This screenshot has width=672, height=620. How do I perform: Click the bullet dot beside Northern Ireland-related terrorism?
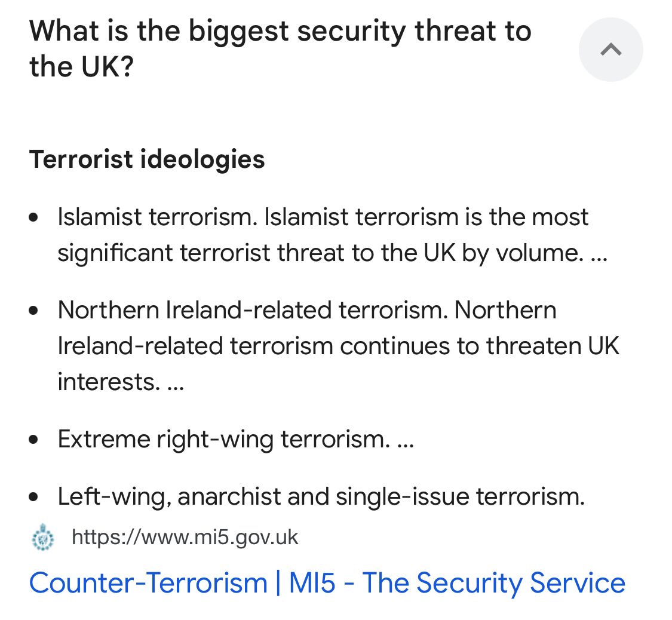(34, 311)
